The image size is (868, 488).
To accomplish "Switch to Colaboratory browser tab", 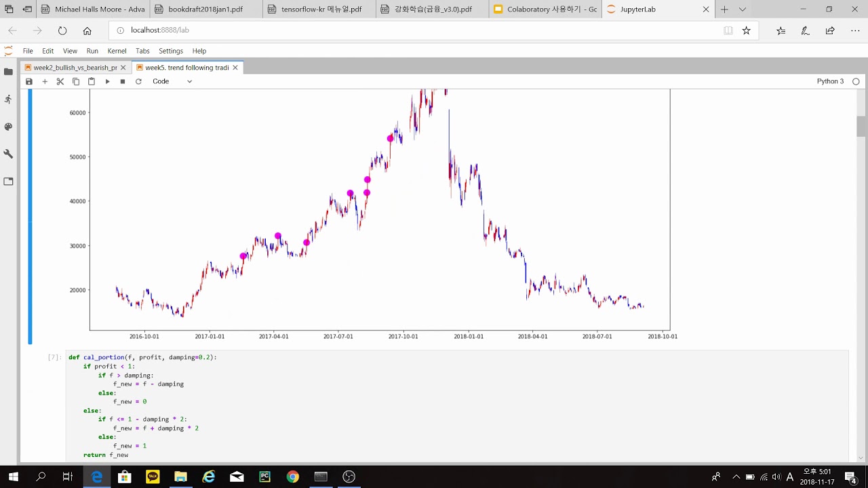I will click(x=545, y=9).
